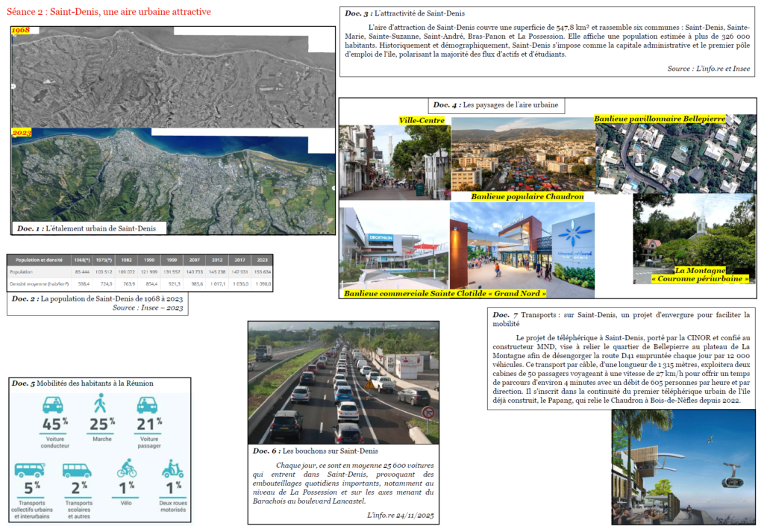Click the no-entry road sign
The image size is (764, 532).
pyautogui.click(x=428, y=413)
